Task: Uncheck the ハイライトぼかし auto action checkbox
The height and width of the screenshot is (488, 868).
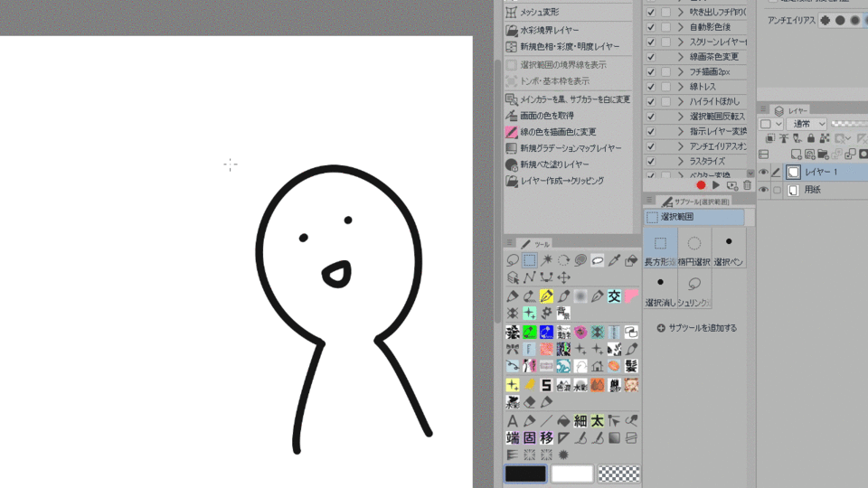Action: click(x=651, y=102)
